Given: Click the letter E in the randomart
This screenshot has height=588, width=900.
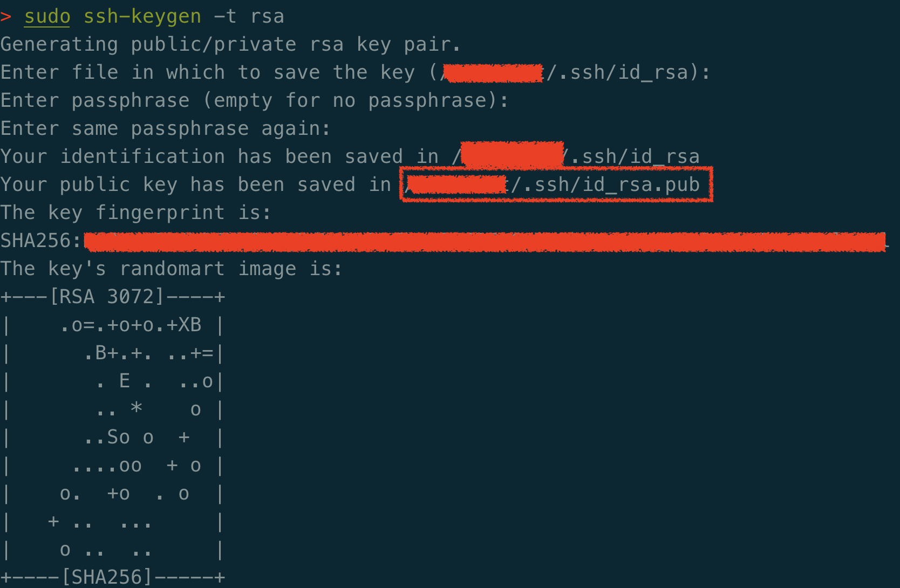Looking at the screenshot, I should pos(125,381).
